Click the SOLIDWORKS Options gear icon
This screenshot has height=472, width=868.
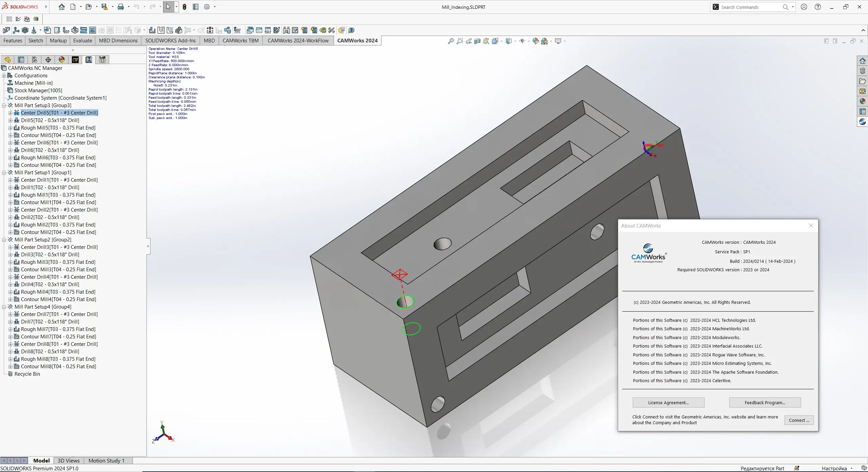[x=207, y=7]
